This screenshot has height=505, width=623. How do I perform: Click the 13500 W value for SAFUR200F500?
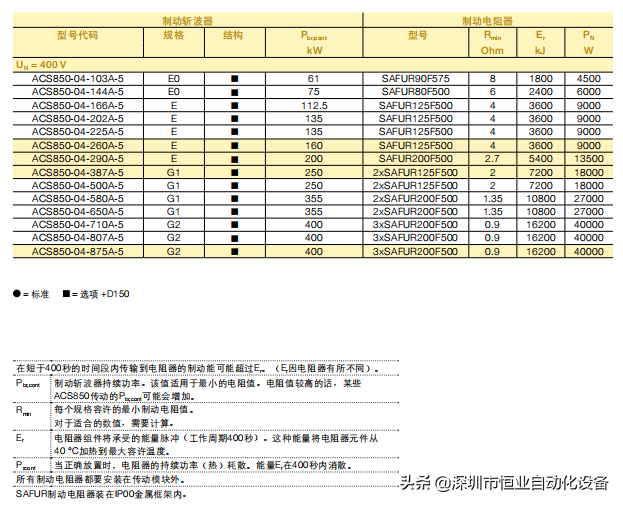pos(589,159)
